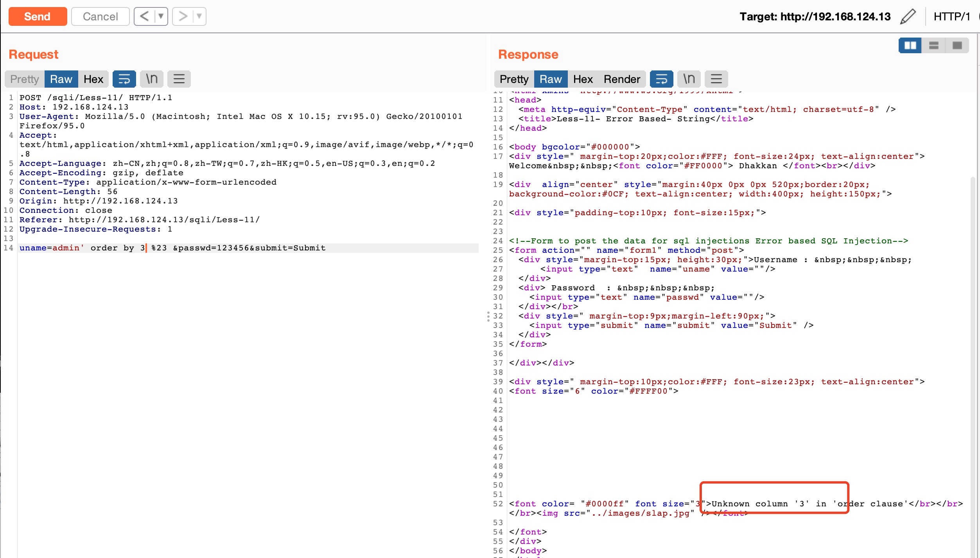
Task: Select side-by-side layout view icon
Action: (910, 46)
